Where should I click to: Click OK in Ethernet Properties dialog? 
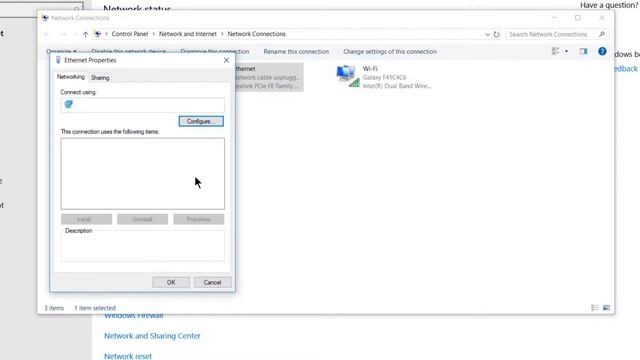pyautogui.click(x=171, y=282)
